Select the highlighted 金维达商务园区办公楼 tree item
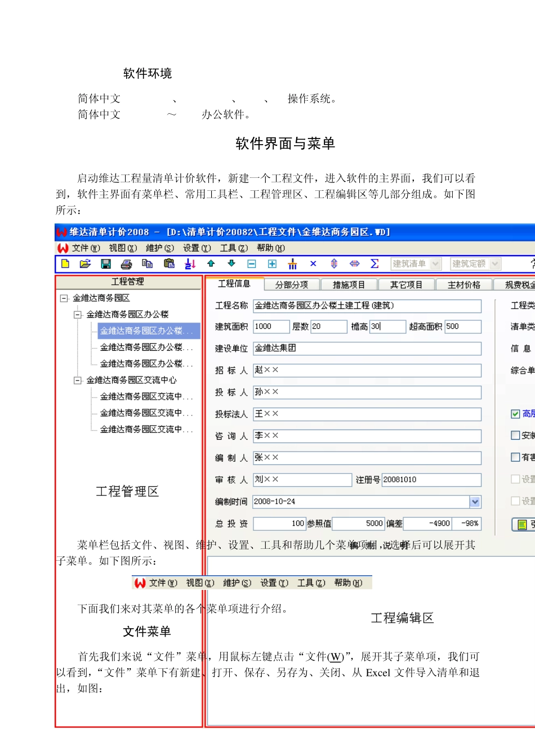The image size is (535, 756). [149, 331]
